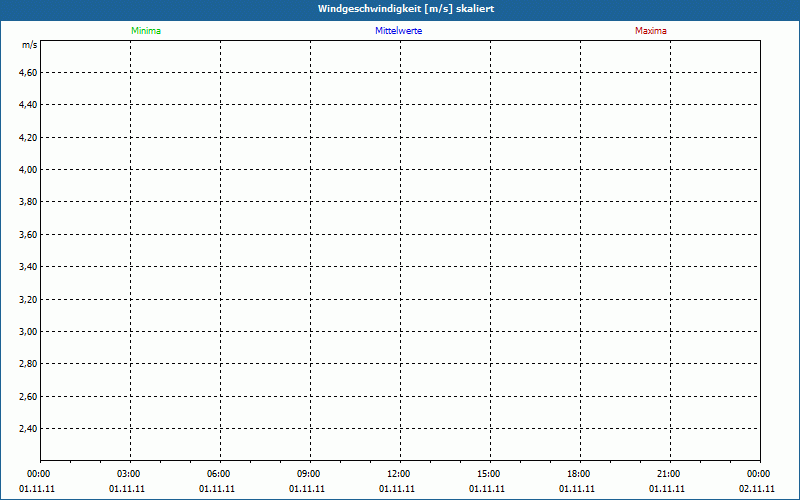800x500 pixels.
Task: Click the 06:00 time axis label
Action: click(218, 474)
